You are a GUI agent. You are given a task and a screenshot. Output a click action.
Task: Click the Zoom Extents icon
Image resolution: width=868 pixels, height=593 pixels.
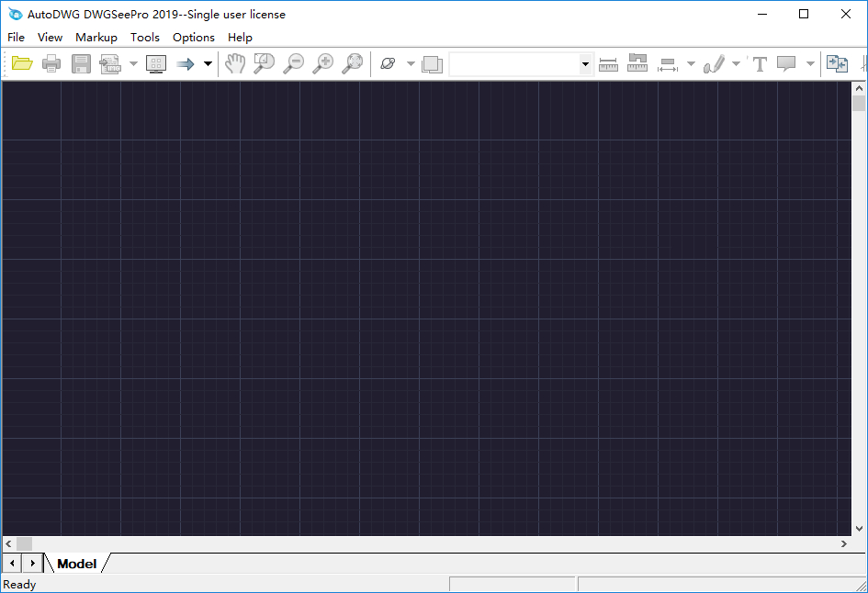pos(353,63)
